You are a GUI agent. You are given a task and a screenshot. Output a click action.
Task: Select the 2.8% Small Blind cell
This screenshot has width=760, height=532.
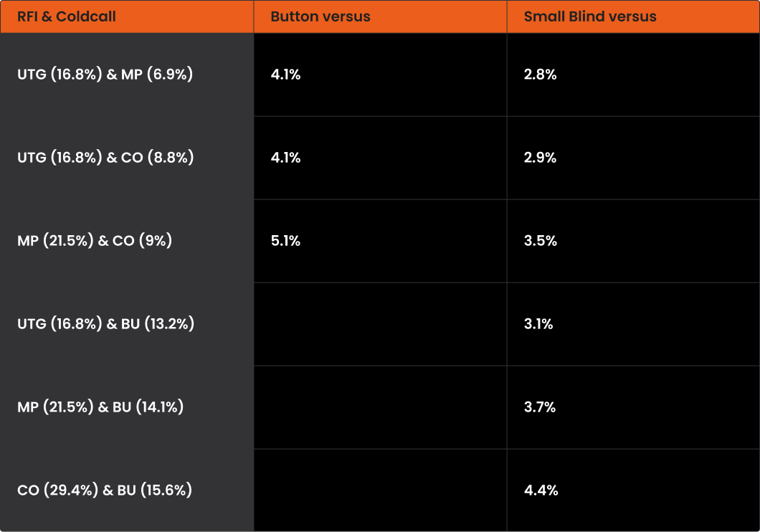540,75
